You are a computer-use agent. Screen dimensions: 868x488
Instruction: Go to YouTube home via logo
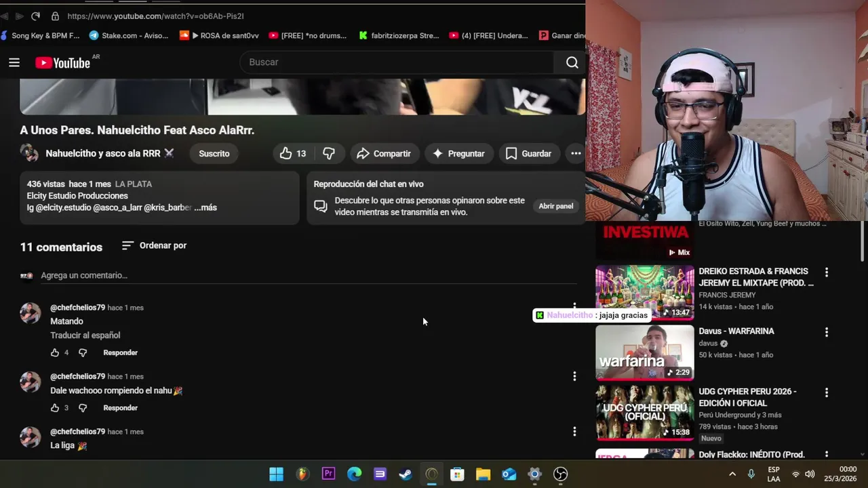[62, 62]
